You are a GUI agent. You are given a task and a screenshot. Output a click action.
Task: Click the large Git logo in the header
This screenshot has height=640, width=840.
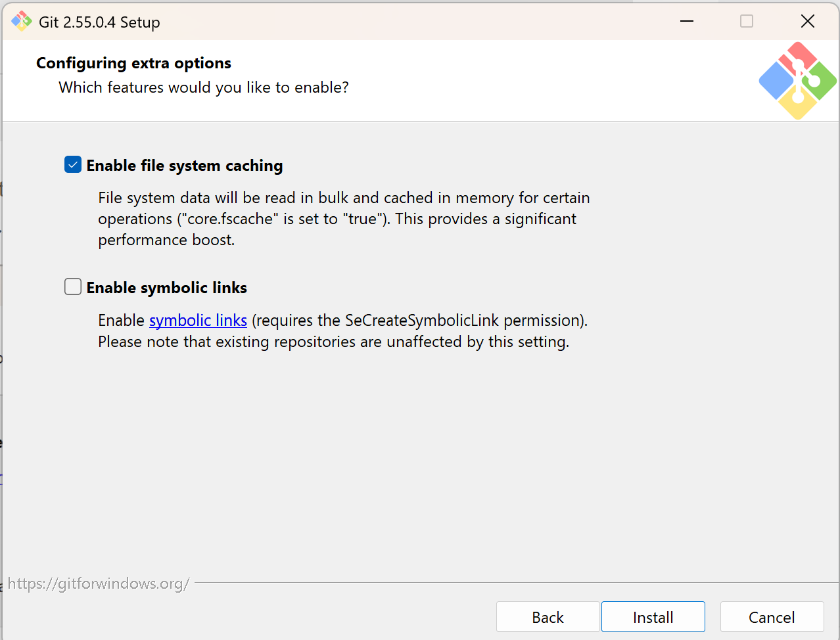pos(797,81)
